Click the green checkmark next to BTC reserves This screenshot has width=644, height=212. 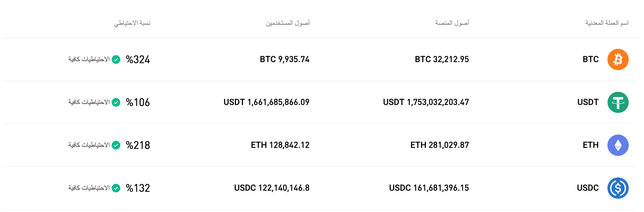coord(116,60)
